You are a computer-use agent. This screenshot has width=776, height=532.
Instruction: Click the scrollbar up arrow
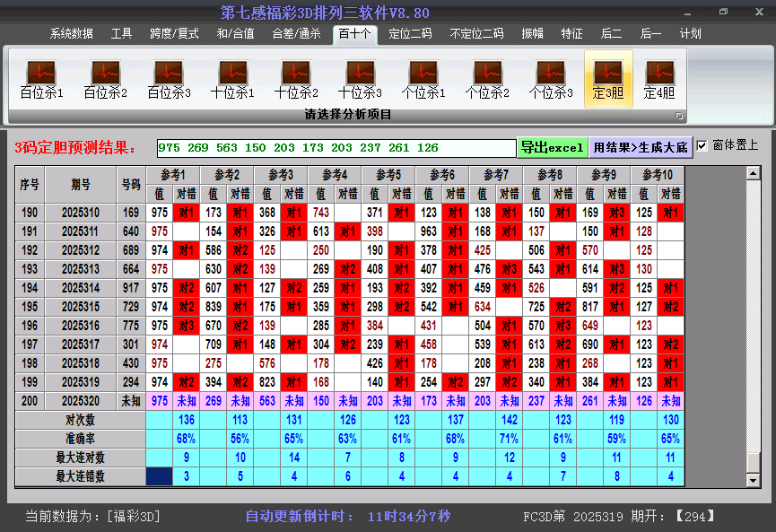(x=753, y=172)
